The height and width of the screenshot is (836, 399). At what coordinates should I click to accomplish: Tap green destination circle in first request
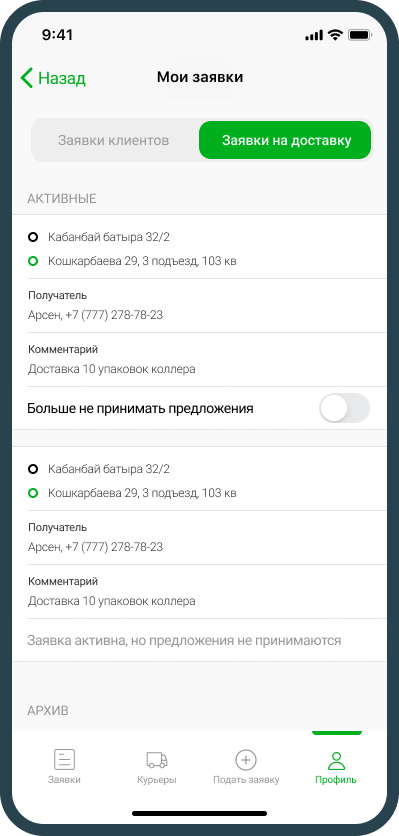33,261
